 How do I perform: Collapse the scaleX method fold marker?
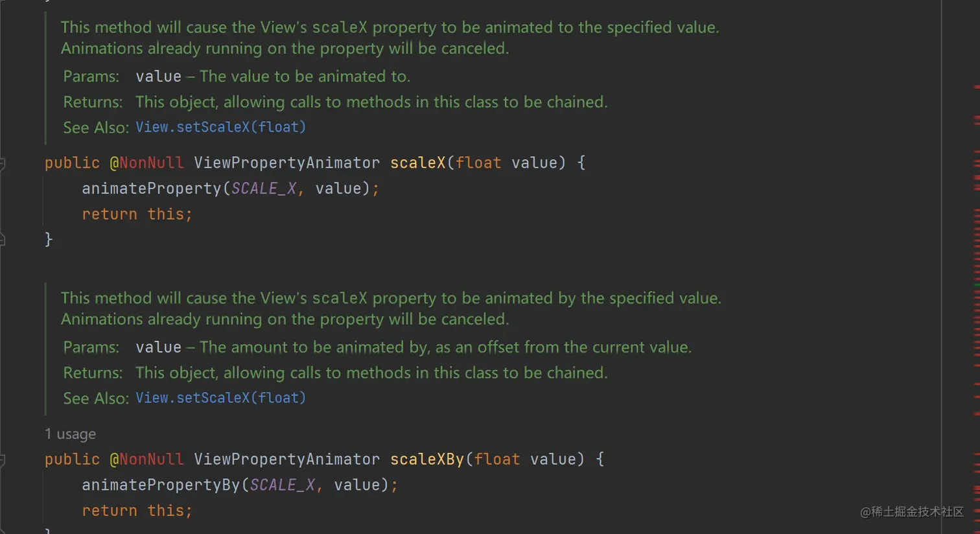[3, 163]
